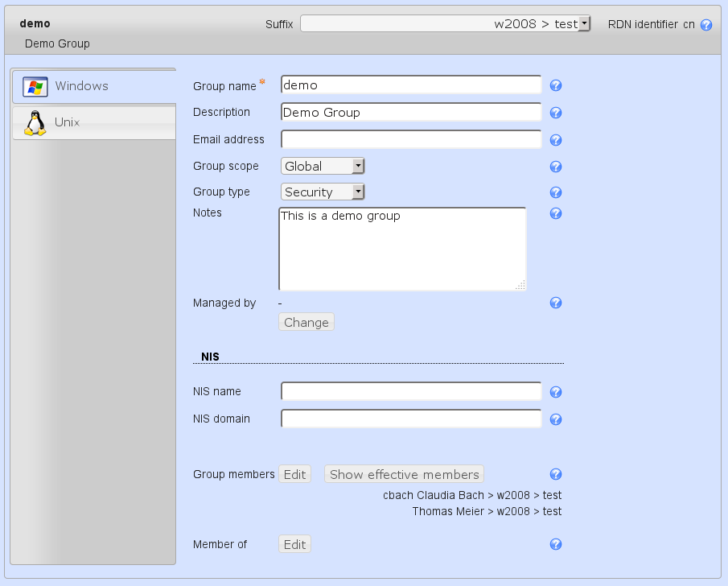The width and height of the screenshot is (728, 586).
Task: View help for Managed by
Action: coord(555,303)
